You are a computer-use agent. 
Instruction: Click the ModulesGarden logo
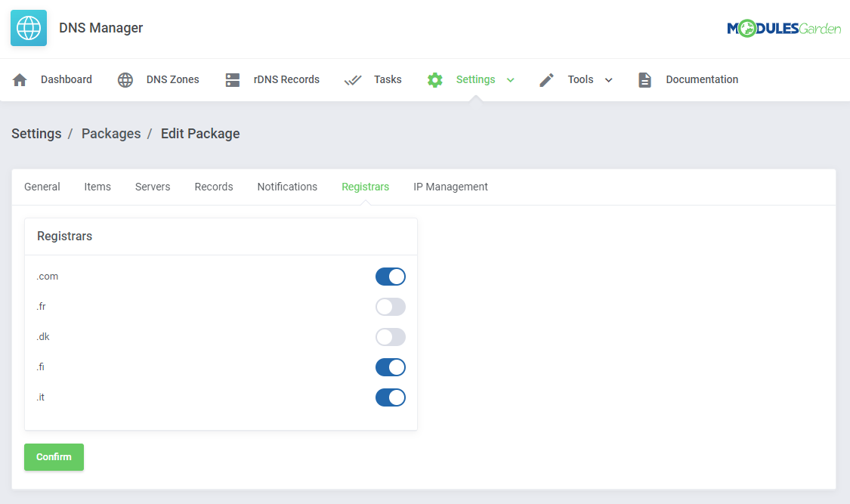(784, 28)
